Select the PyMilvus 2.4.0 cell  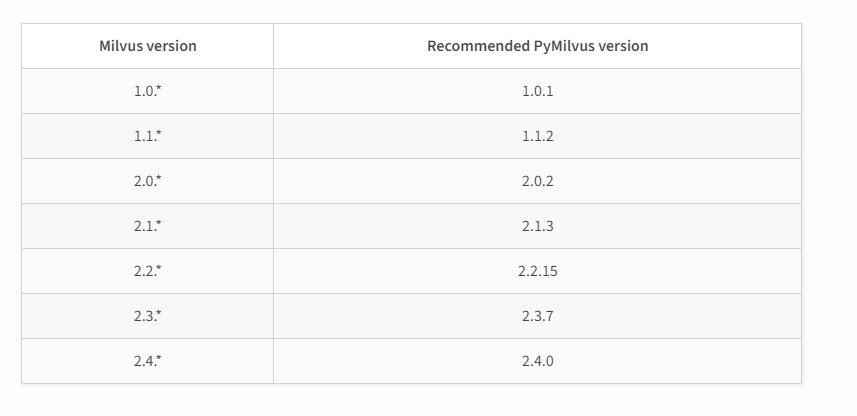click(x=537, y=361)
